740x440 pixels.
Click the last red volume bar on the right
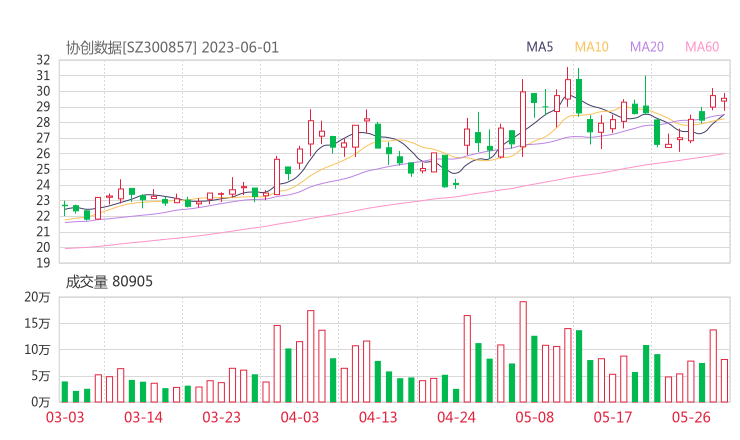pyautogui.click(x=724, y=381)
